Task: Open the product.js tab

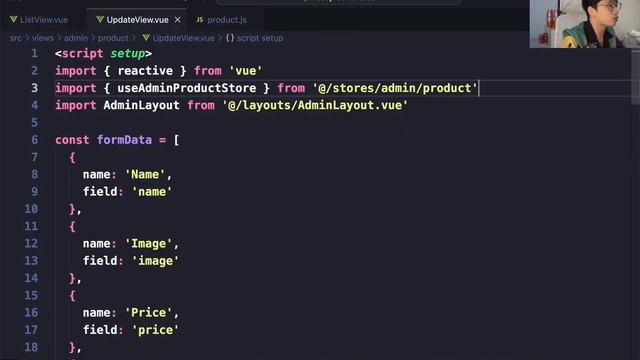Action: point(222,20)
